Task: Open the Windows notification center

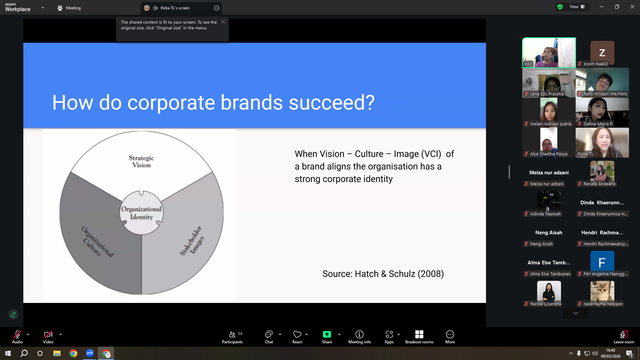Action: click(629, 353)
